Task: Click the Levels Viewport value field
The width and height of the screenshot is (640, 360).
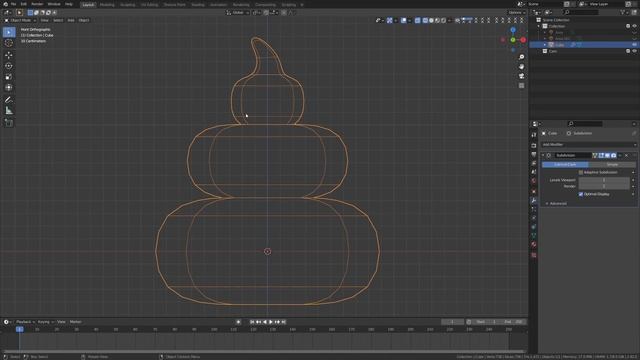Action: click(604, 180)
